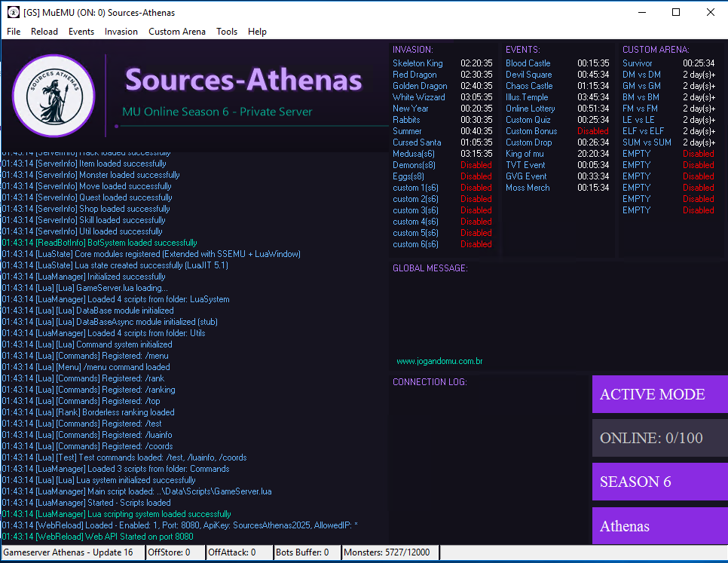The height and width of the screenshot is (563, 728).
Task: Open the Reload menu
Action: point(44,32)
